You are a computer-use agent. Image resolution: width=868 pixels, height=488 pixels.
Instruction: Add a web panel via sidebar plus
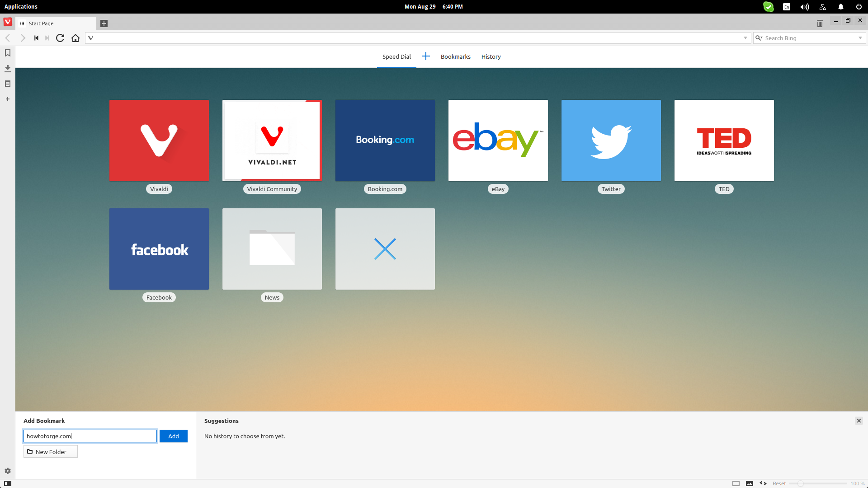tap(8, 99)
